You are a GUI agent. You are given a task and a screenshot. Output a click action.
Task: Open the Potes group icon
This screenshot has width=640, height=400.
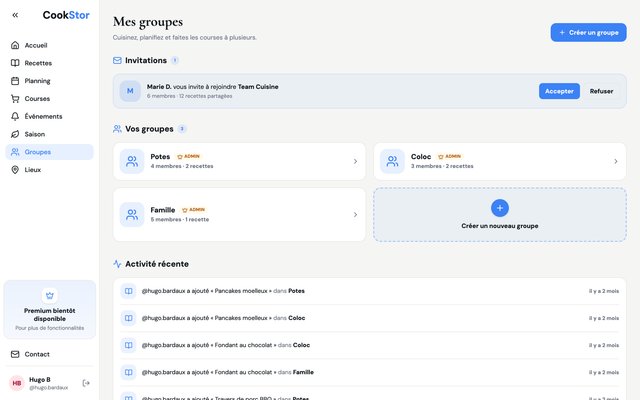pos(132,161)
